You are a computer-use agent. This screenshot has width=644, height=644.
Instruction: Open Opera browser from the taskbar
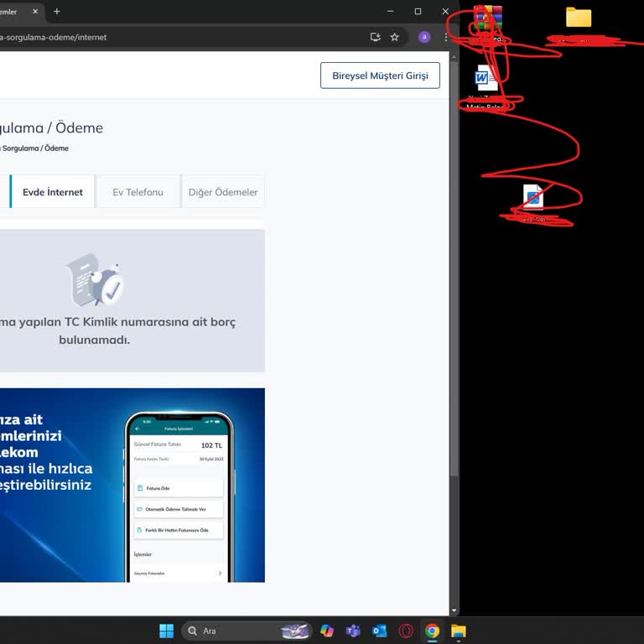tap(406, 631)
